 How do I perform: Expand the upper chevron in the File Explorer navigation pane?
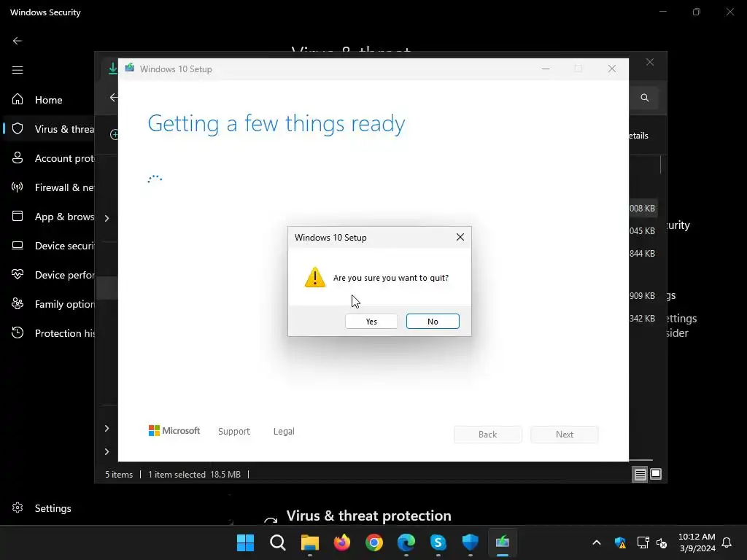point(107,218)
